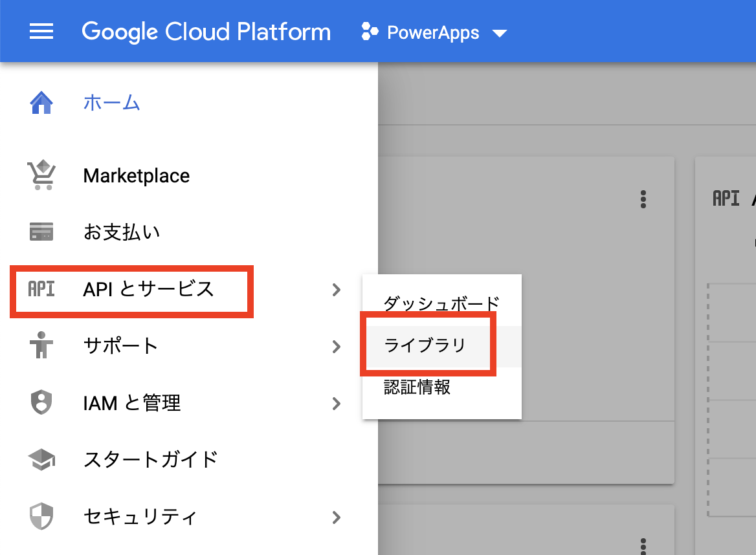Click the API icon on the right card
756x555 pixels.
[x=726, y=199]
